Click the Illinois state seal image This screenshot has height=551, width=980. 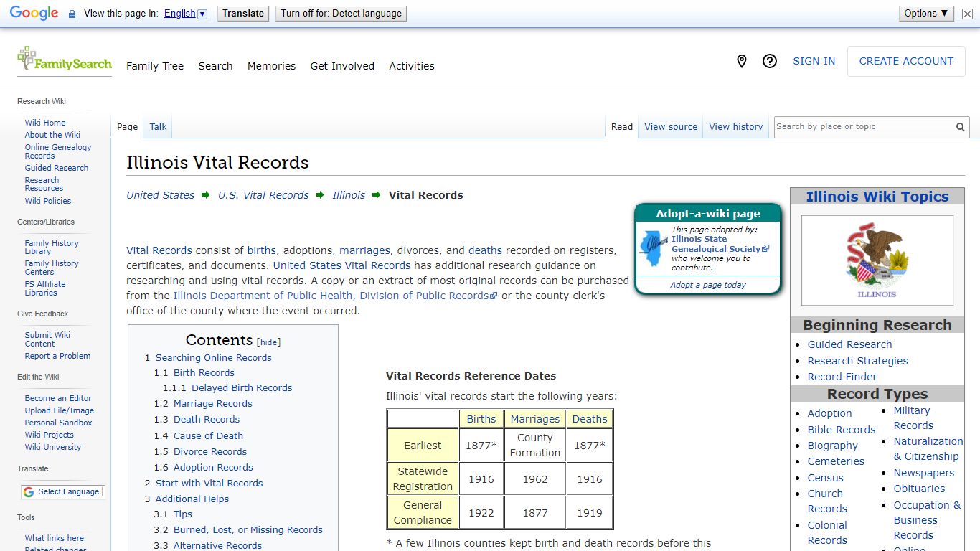pos(877,260)
